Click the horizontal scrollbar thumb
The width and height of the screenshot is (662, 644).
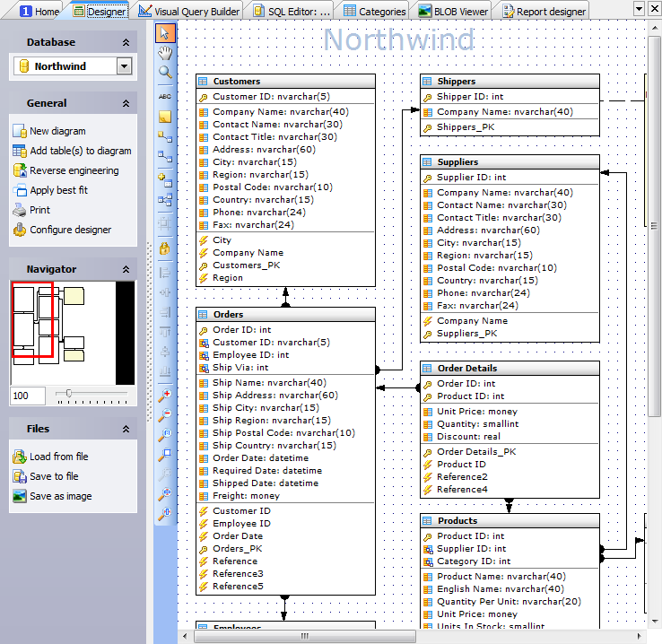click(x=305, y=636)
